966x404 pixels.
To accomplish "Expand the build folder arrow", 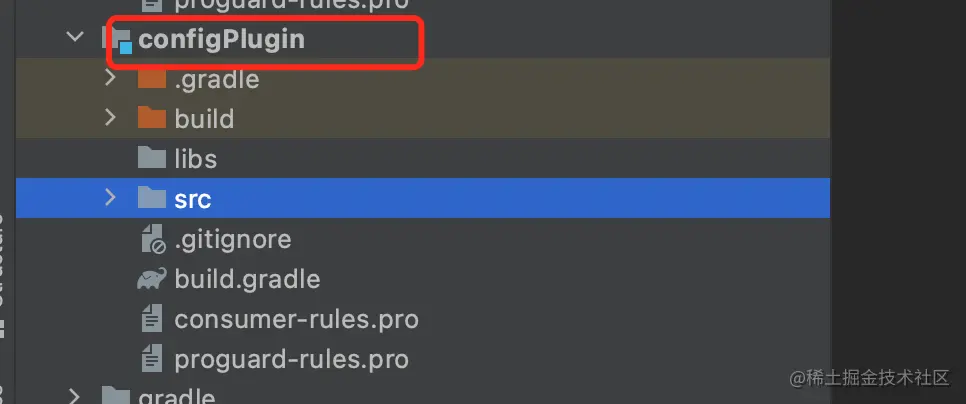I will click(x=110, y=118).
